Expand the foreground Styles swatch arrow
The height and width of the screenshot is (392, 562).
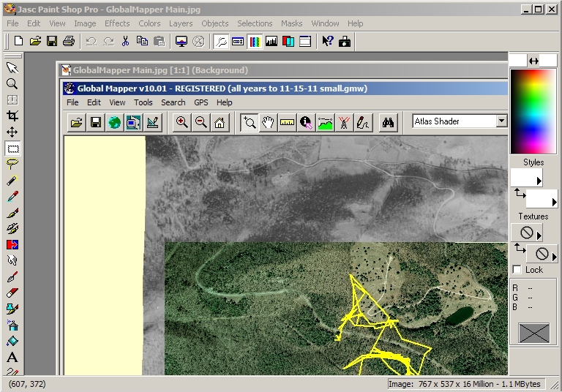(539, 181)
